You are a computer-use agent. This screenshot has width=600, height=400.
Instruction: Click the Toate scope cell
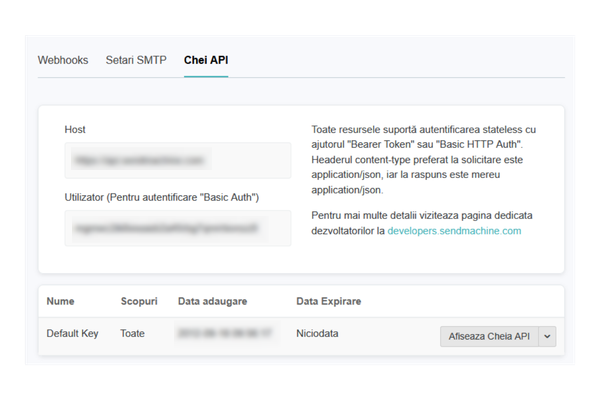coord(134,333)
